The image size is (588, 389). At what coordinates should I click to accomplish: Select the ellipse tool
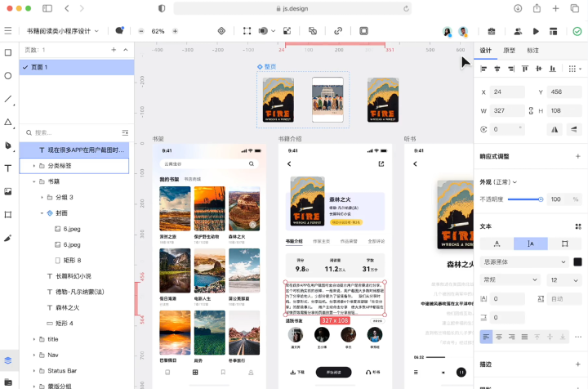click(8, 75)
